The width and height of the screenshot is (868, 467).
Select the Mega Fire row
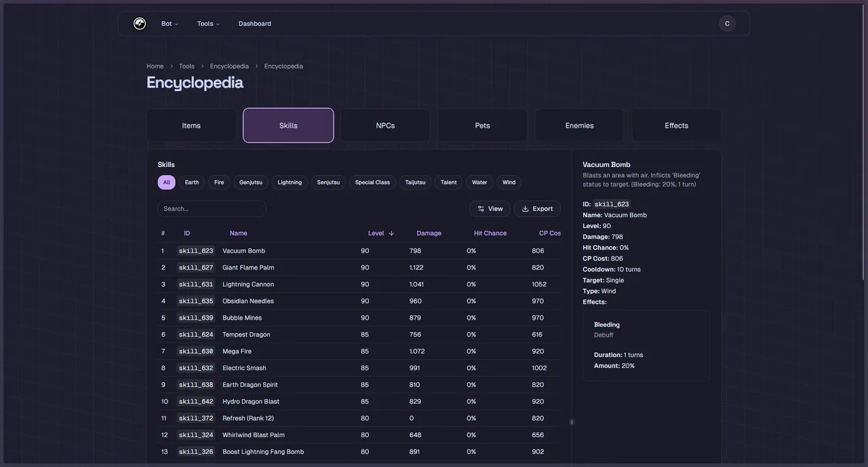tap(359, 352)
